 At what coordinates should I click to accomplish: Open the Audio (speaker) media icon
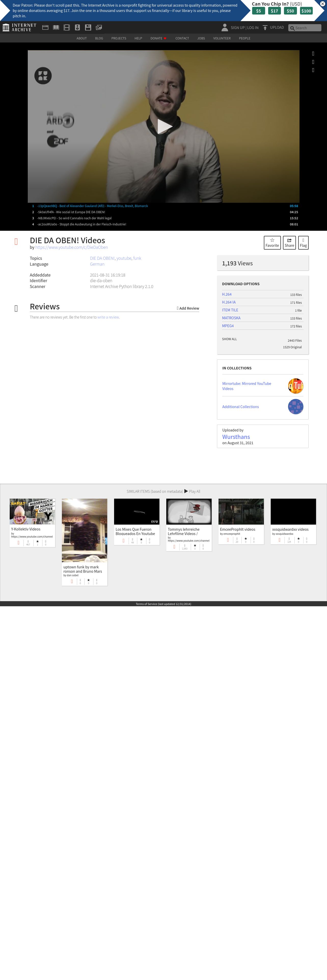pyautogui.click(x=77, y=27)
